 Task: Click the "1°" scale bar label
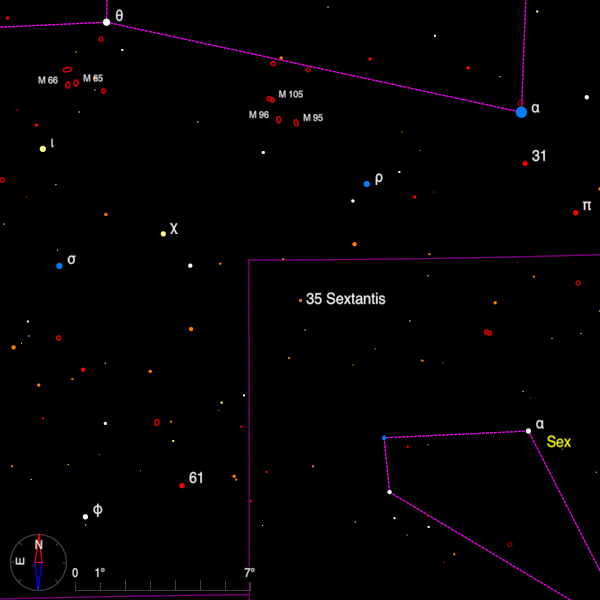point(99,573)
